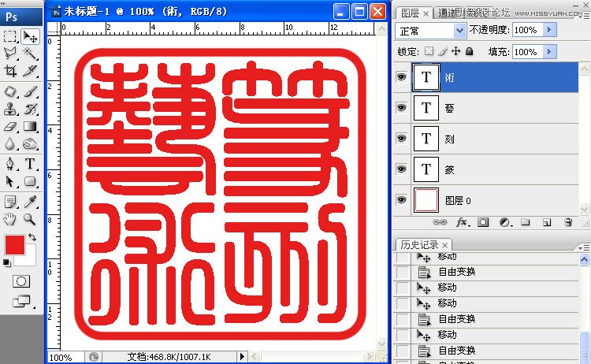The image size is (591, 364).
Task: Select the Clone Stamp tool
Action: click(9, 109)
